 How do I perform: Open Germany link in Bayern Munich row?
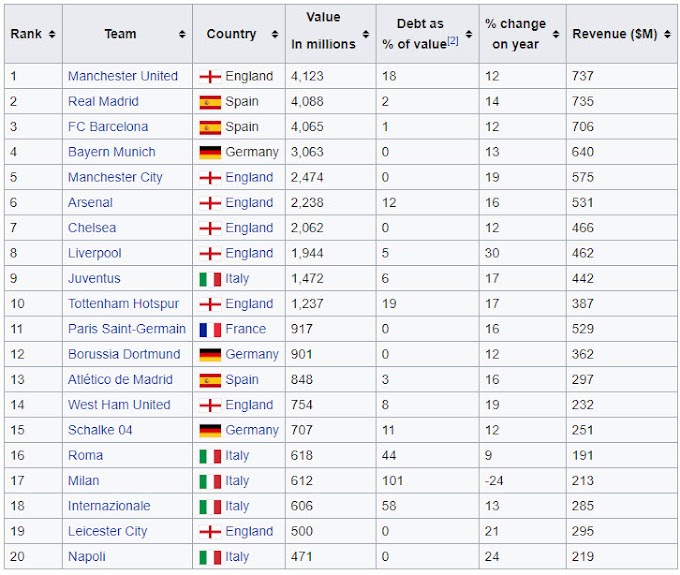pyautogui.click(x=252, y=152)
